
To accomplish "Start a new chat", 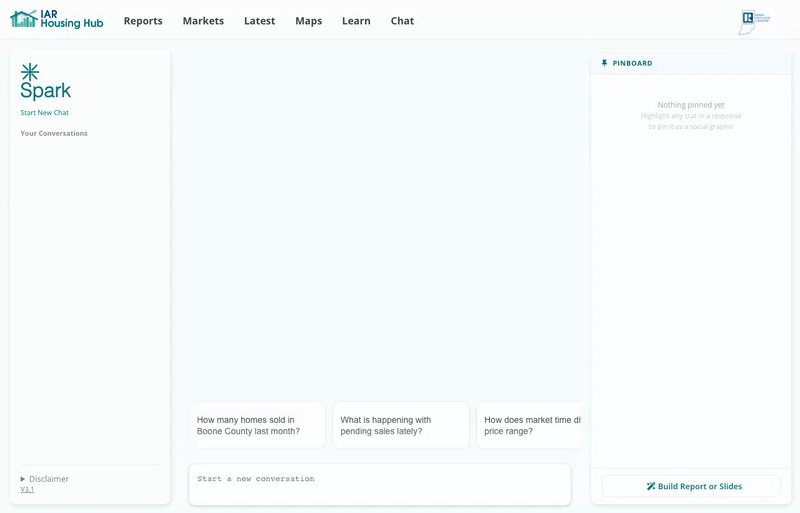I will 44,113.
